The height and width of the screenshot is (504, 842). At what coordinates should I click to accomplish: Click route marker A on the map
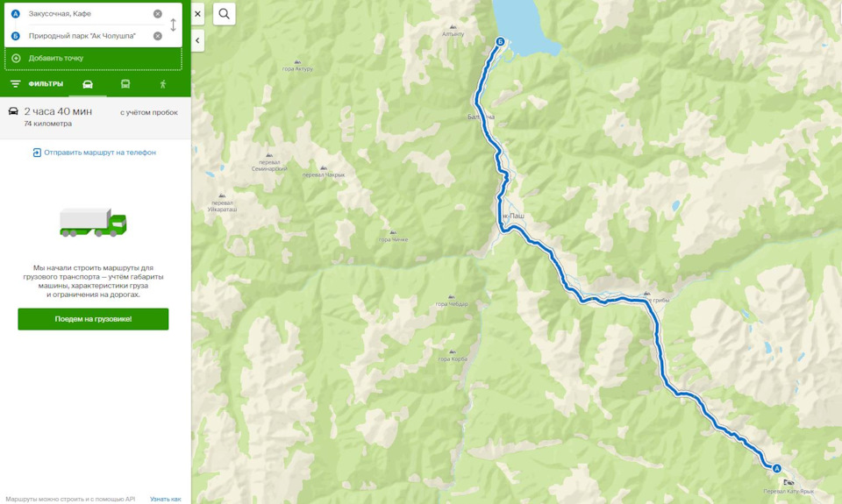point(776,469)
